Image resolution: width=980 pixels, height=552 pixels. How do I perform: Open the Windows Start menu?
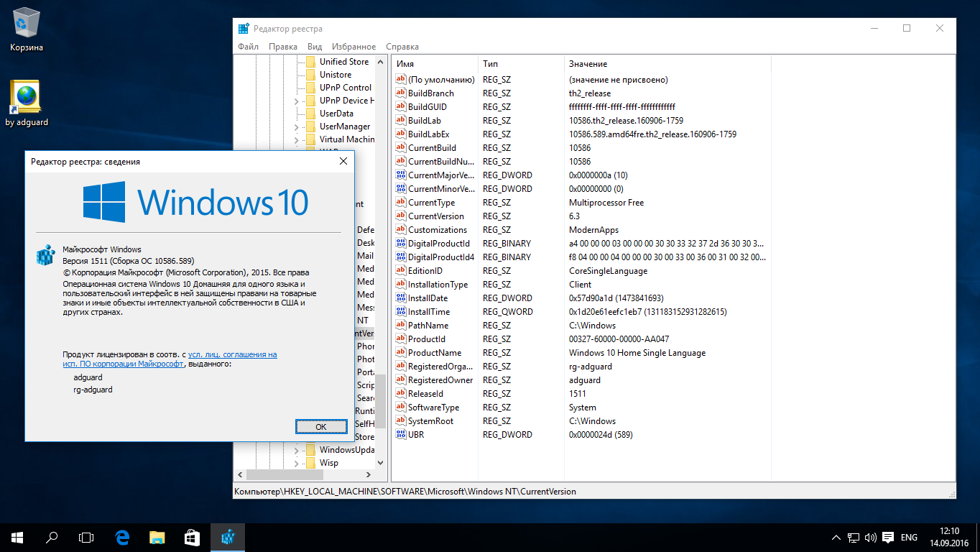17,537
